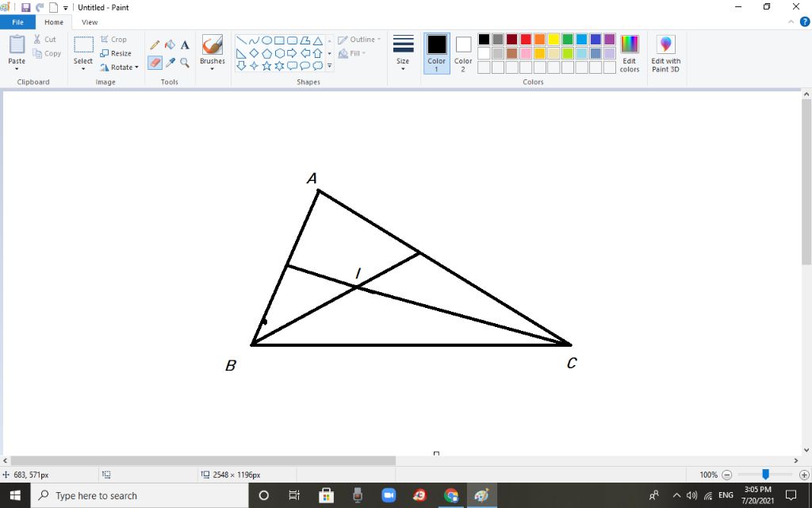Choose the Polygon shape
Viewport: 812px width, 508px height.
pyautogui.click(x=305, y=40)
